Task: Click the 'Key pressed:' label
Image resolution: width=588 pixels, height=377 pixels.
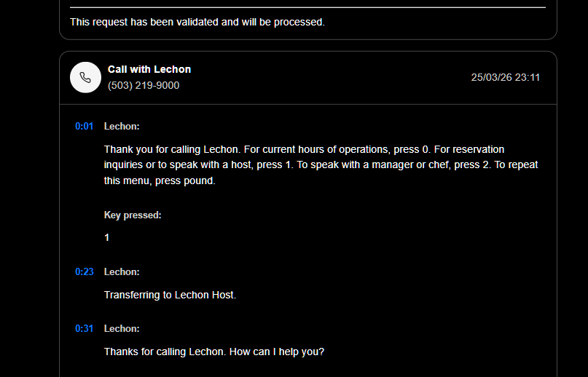Action: click(133, 215)
